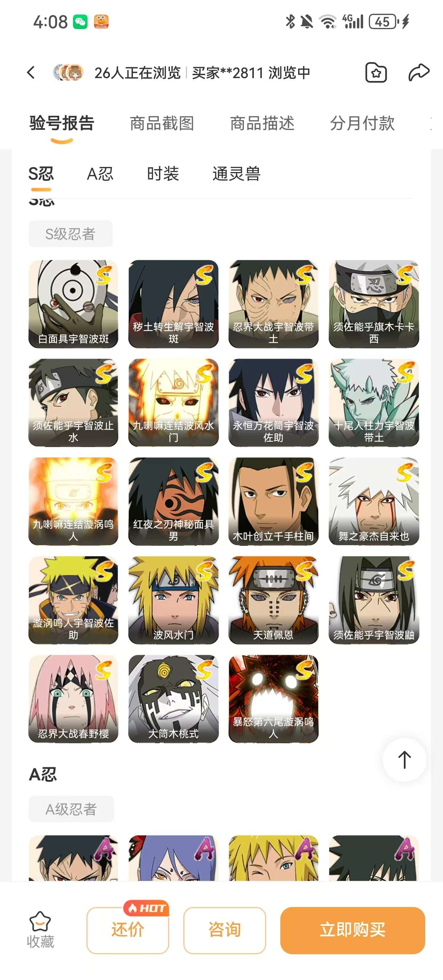The image size is (443, 980).
Task: Tap the 立即购买 buy now button
Action: [x=353, y=930]
